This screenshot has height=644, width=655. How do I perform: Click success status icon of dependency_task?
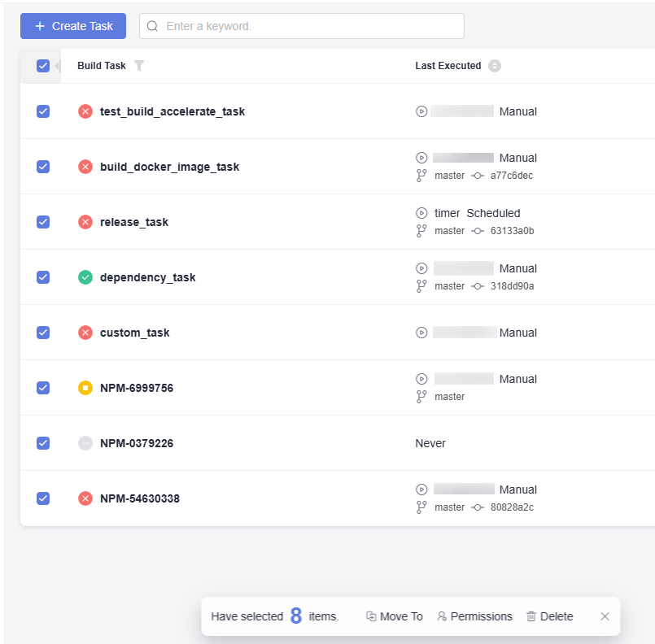[85, 277]
